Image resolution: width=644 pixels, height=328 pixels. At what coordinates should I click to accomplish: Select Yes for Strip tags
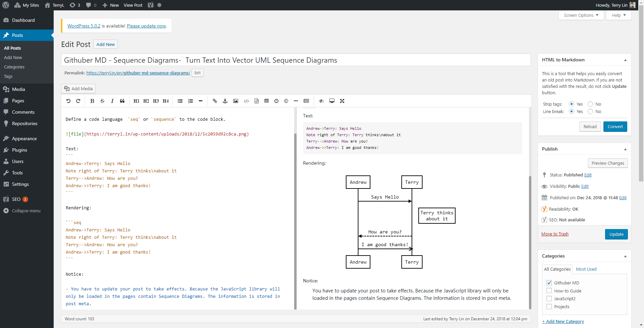click(x=572, y=104)
